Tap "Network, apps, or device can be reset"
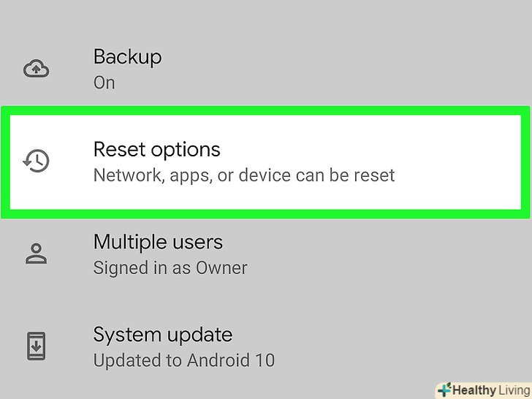The height and width of the screenshot is (399, 532). [x=244, y=175]
